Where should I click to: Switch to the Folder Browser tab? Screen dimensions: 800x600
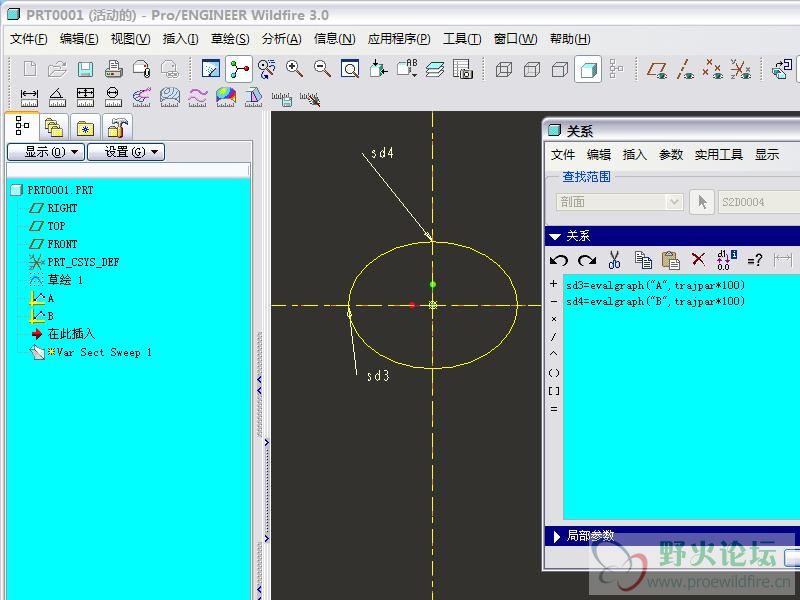click(x=54, y=127)
